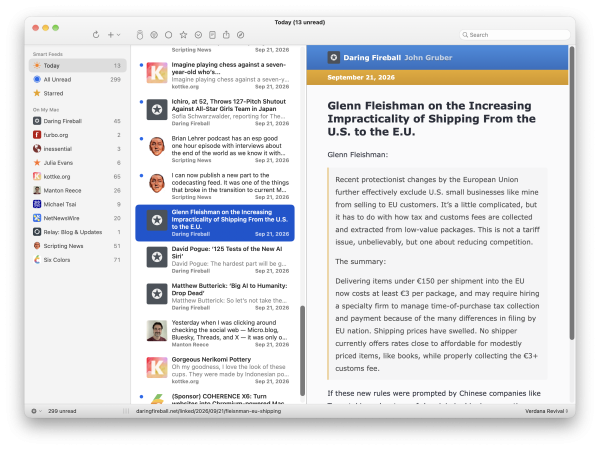Image resolution: width=600 pixels, height=450 pixels.
Task: Open the Brian Lehrer podcast article
Action: [215, 149]
